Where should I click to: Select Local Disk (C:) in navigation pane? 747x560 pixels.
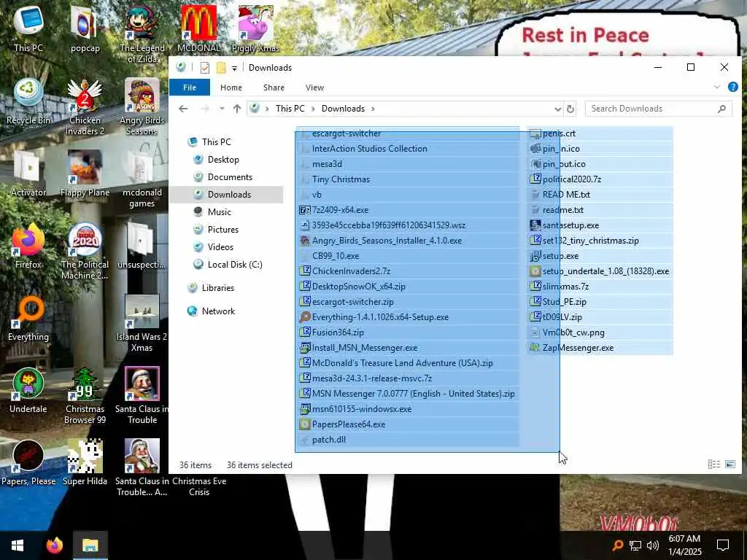coord(235,264)
